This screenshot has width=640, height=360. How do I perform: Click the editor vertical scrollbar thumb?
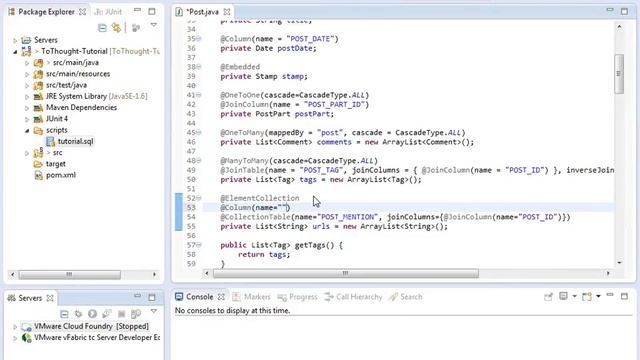point(619,74)
